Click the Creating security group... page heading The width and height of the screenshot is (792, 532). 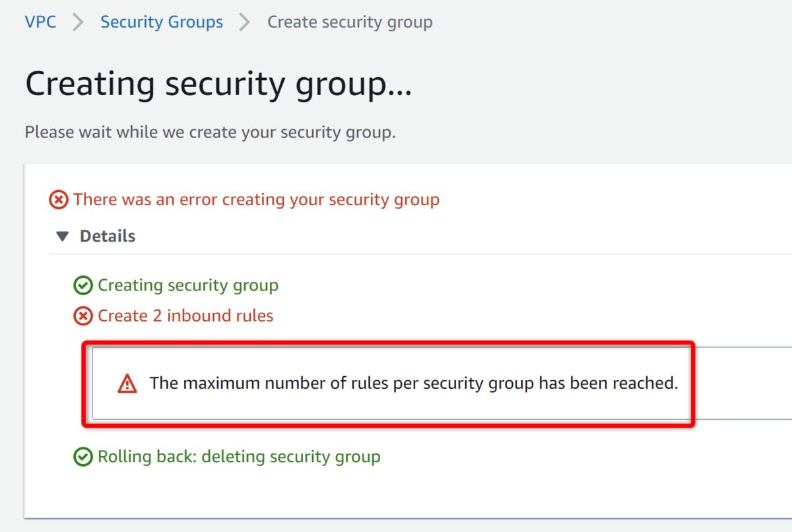coord(218,85)
